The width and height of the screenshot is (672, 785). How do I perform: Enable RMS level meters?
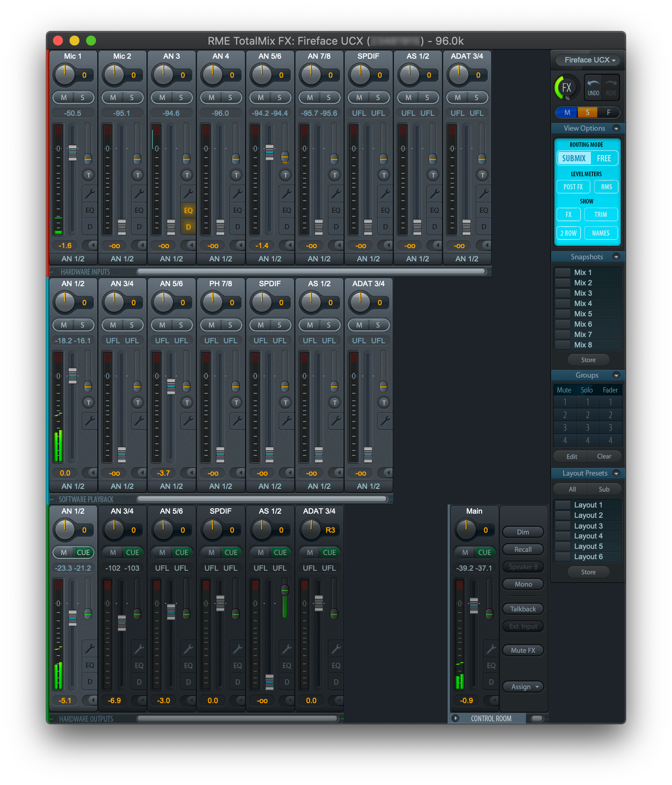(606, 187)
